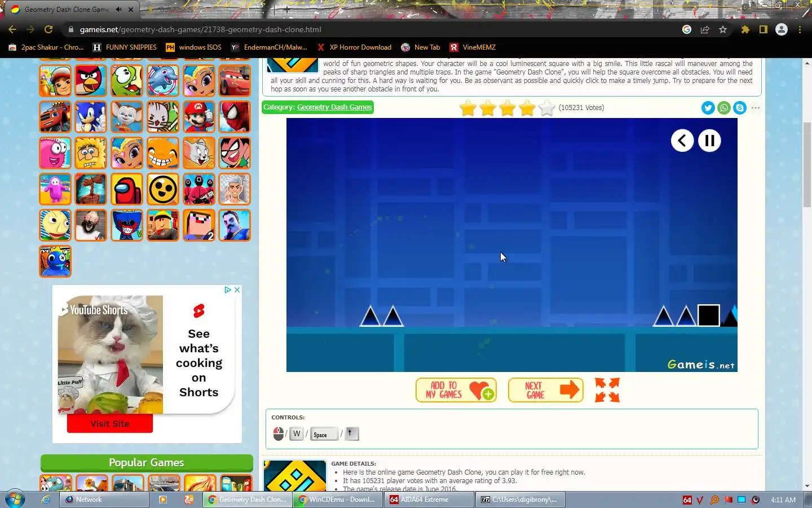Open the Spider-Man game thumbnail
The image size is (812, 508).
tap(235, 117)
